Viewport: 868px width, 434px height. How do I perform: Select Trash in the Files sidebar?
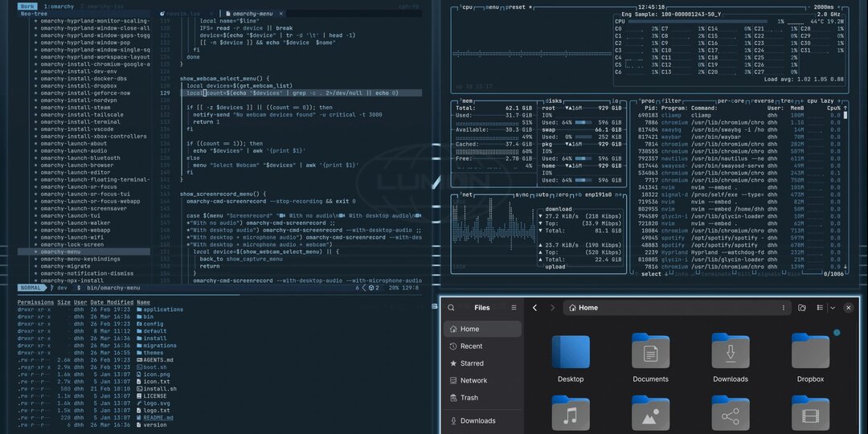(x=483, y=398)
